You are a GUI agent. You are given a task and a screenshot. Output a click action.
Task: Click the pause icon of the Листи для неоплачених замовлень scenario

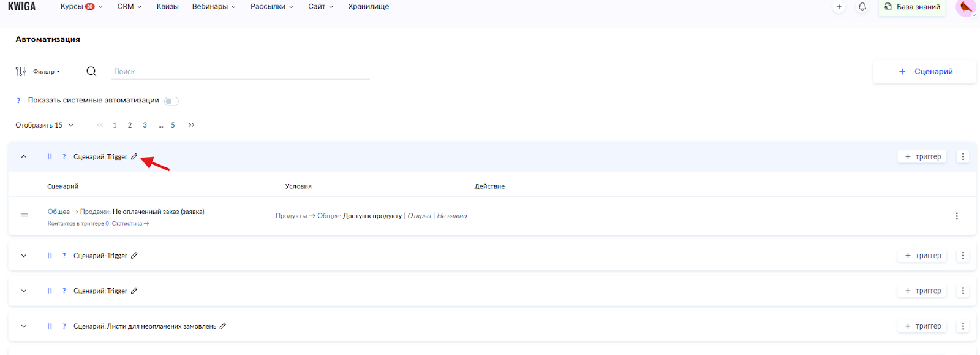click(x=50, y=326)
